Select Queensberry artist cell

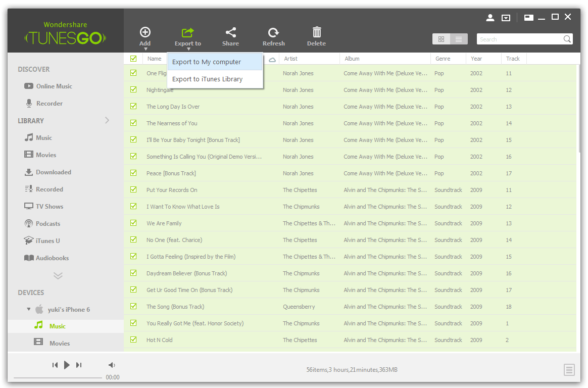point(299,307)
